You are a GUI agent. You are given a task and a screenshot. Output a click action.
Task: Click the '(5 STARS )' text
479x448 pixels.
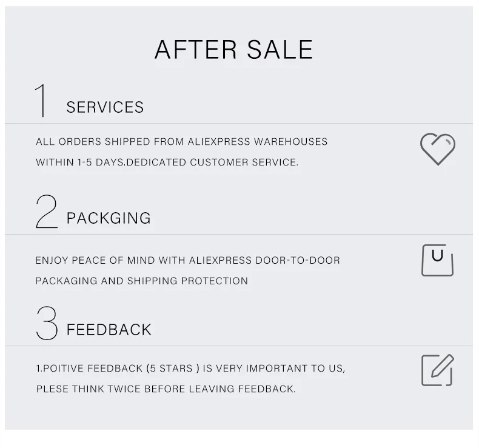(173, 369)
